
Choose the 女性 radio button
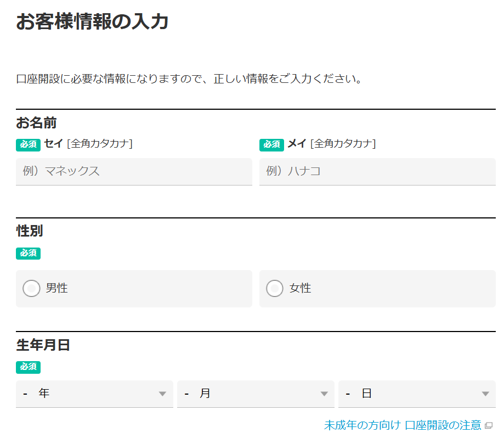275,288
